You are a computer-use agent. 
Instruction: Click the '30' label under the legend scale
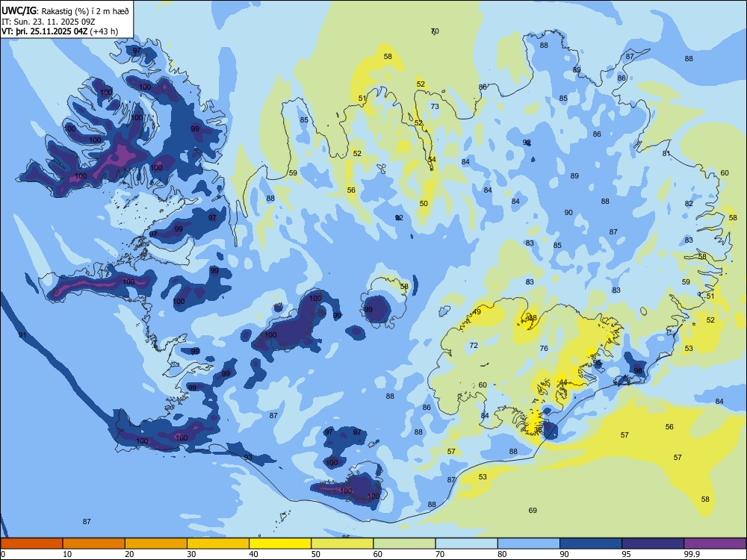pyautogui.click(x=191, y=554)
